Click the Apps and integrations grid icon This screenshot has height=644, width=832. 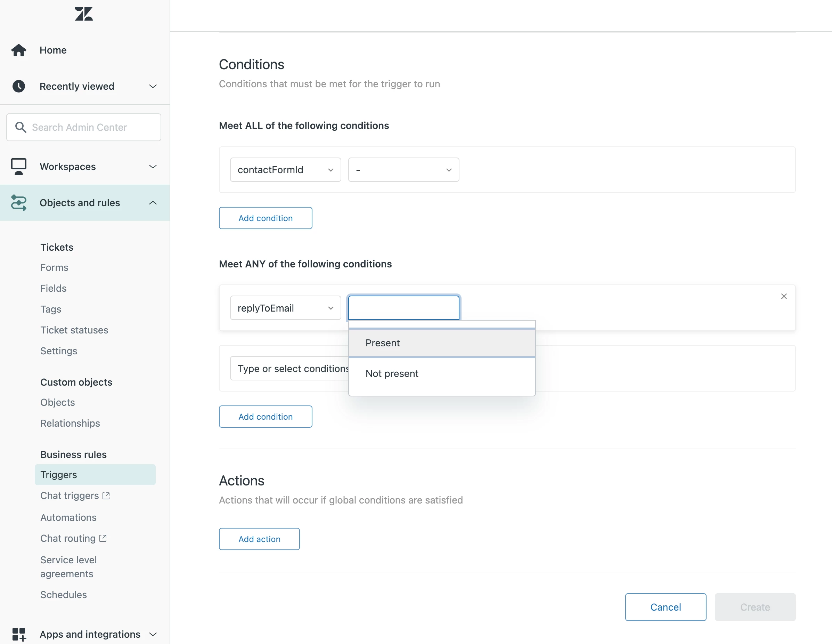tap(19, 634)
